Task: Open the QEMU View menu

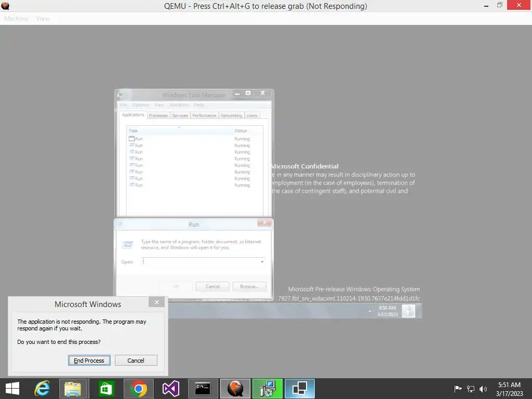Action: point(43,19)
